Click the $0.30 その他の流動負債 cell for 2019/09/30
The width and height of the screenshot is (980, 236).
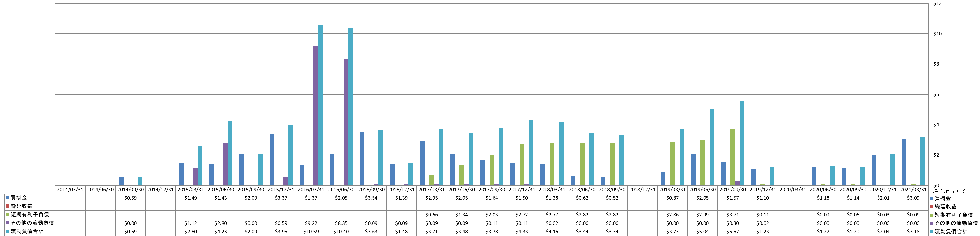coord(733,223)
